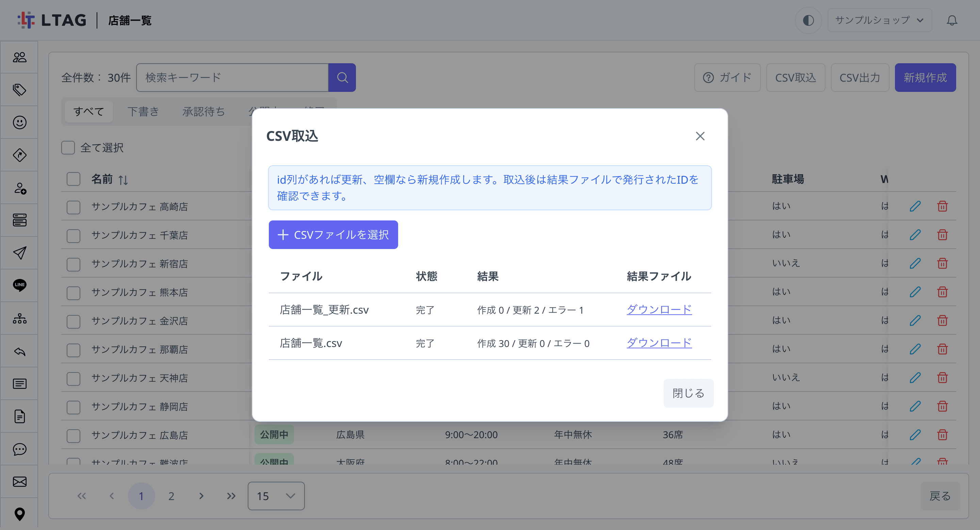Download result file for 店舗一覧.csv
Image resolution: width=980 pixels, height=530 pixels.
[x=659, y=343]
